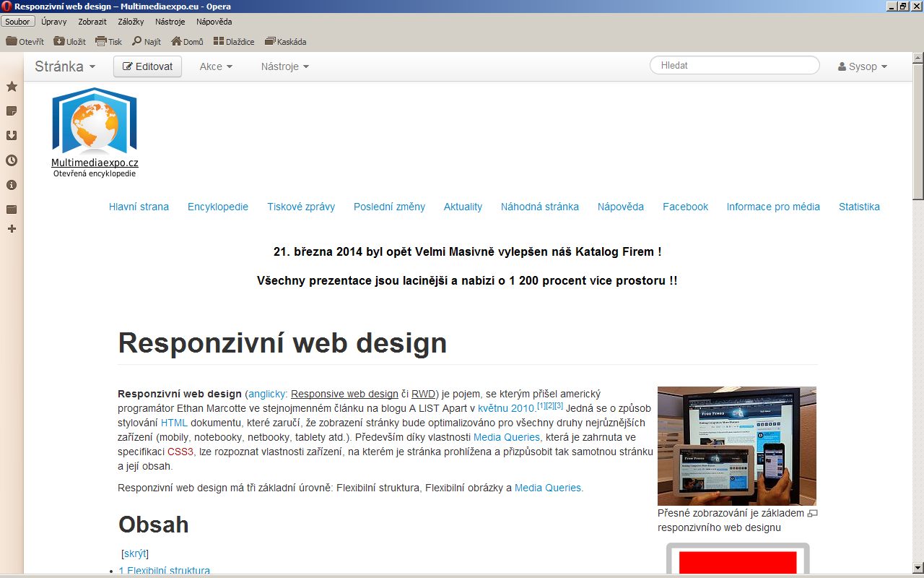The width and height of the screenshot is (924, 578).
Task: Expand the Akce dropdown menu
Action: point(216,66)
